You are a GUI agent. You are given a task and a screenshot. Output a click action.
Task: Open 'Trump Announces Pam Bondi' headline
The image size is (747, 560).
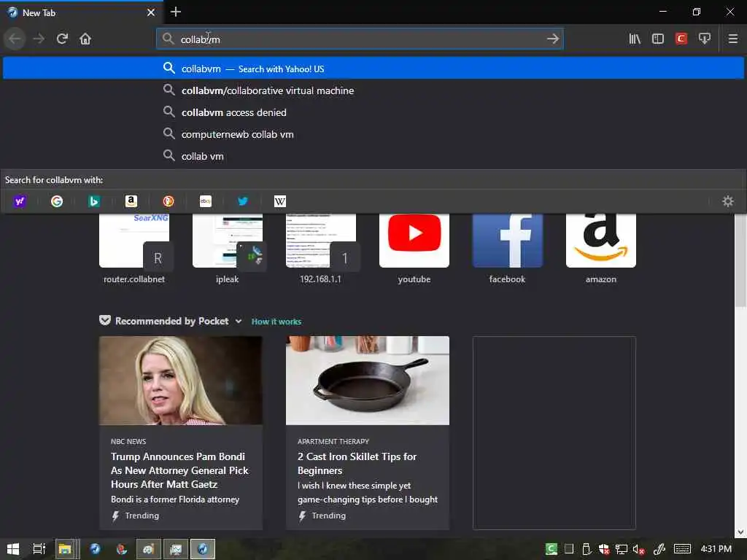click(x=179, y=470)
